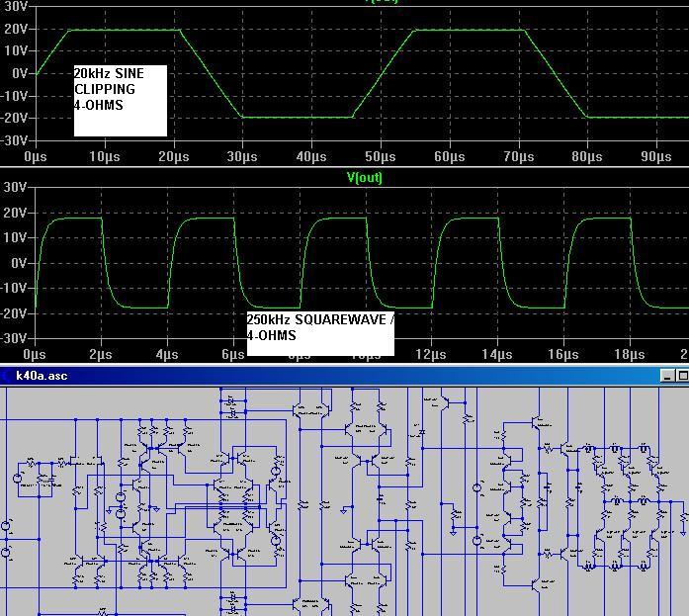This screenshot has width=689, height=616.
Task: Click the -10V label on the squarewave plot axis
Action: [x=14, y=289]
